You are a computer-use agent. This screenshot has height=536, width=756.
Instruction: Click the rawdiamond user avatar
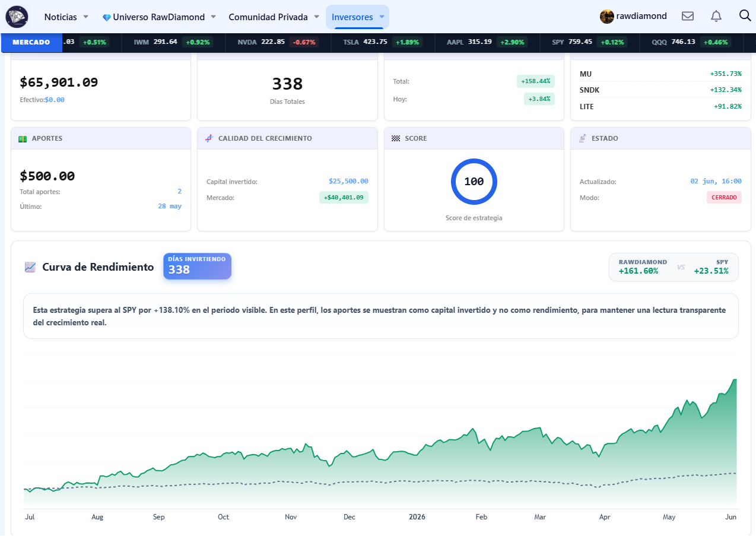pyautogui.click(x=607, y=17)
